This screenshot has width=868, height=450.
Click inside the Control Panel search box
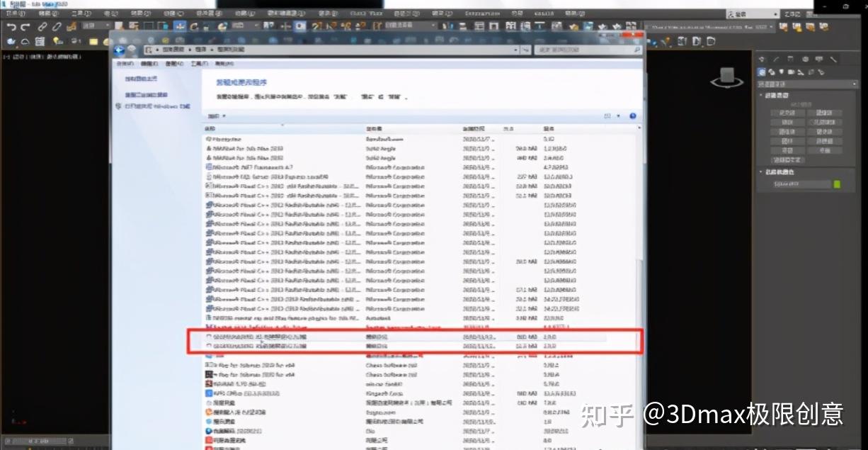pyautogui.click(x=588, y=50)
